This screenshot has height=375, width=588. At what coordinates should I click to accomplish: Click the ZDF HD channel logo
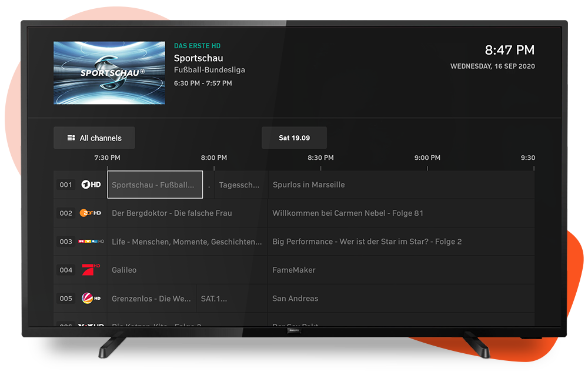click(x=91, y=213)
